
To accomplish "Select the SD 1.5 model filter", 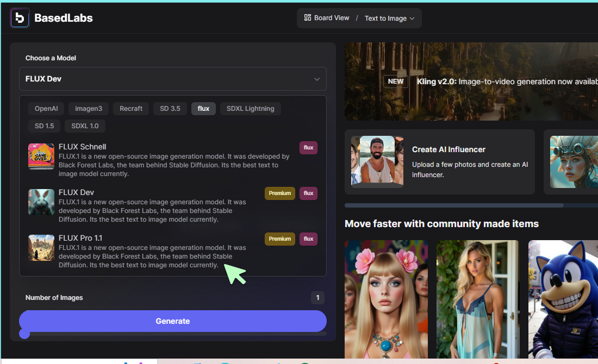I will tap(44, 126).
